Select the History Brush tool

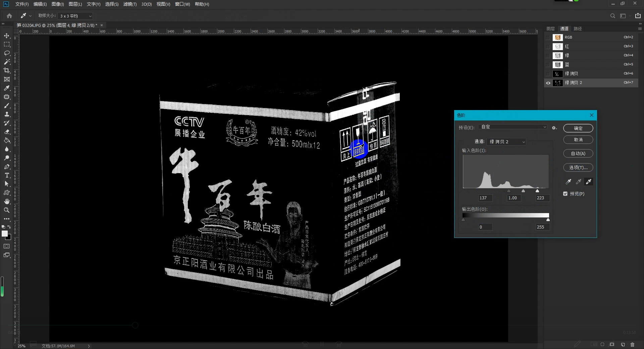coord(7,123)
